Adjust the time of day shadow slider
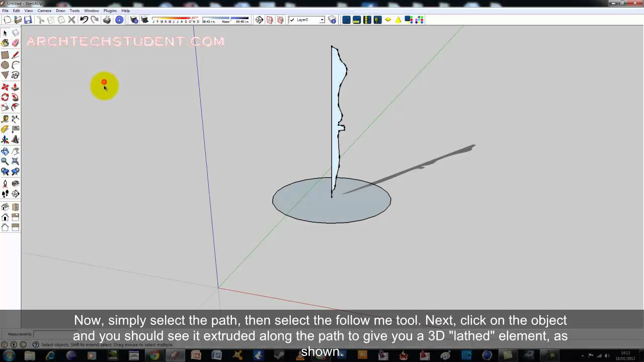Viewport: 644px width, 362px height. (x=225, y=19)
